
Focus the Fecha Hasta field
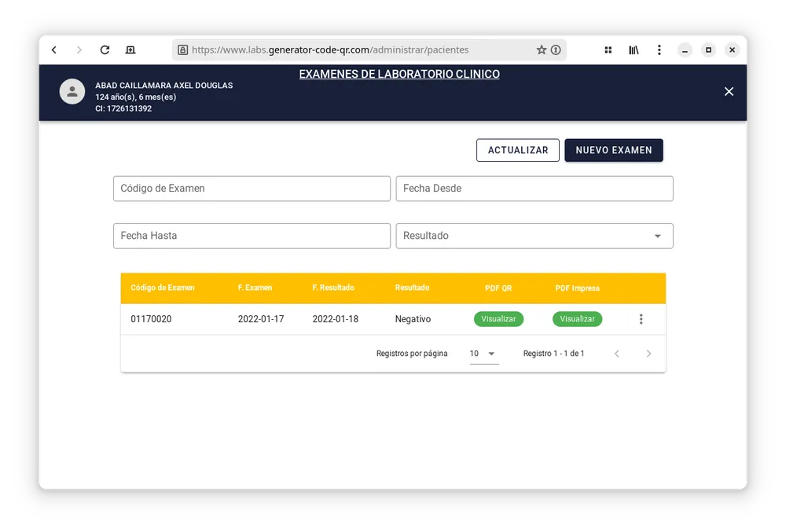pos(252,236)
